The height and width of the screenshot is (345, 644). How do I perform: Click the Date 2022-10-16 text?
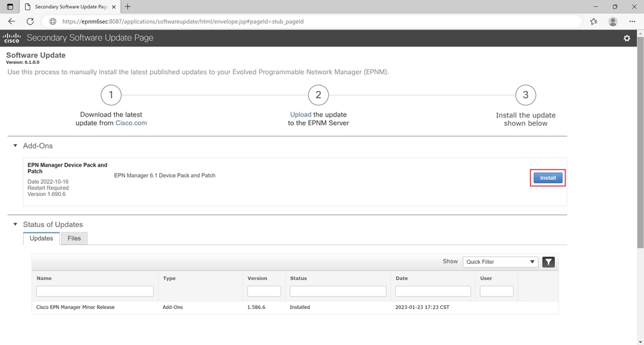[48, 182]
